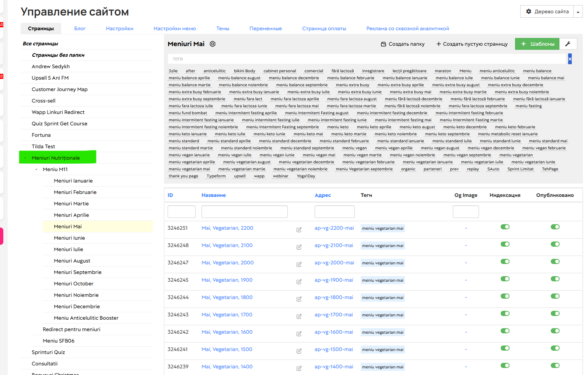Toggle indexing for Mai, Vegetarian, 2200
The image size is (588, 375).
tap(505, 227)
